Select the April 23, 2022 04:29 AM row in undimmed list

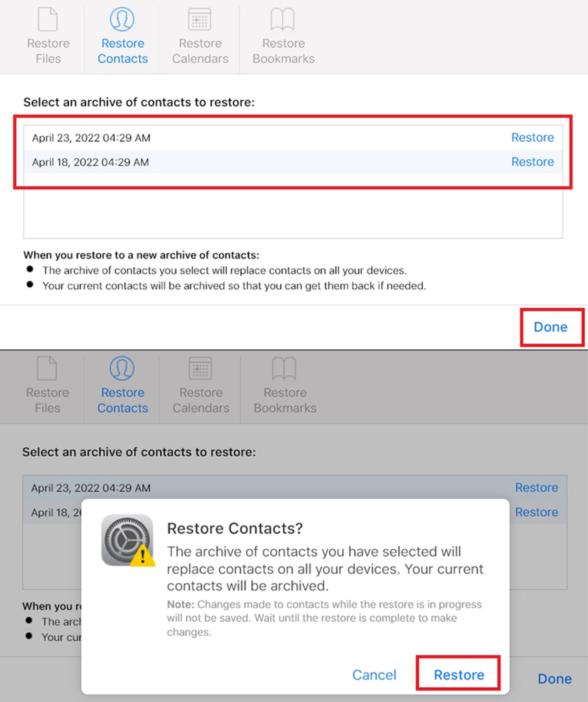coord(91,138)
